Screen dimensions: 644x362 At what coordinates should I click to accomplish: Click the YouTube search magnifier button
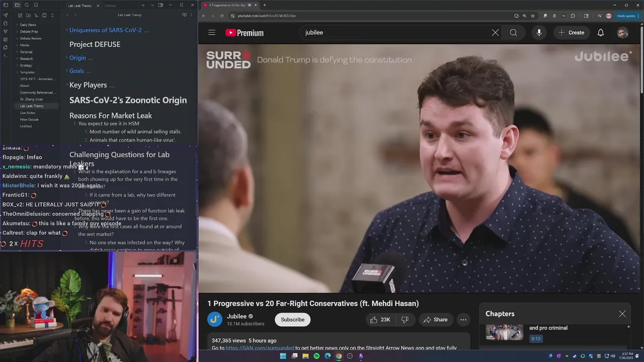(513, 33)
